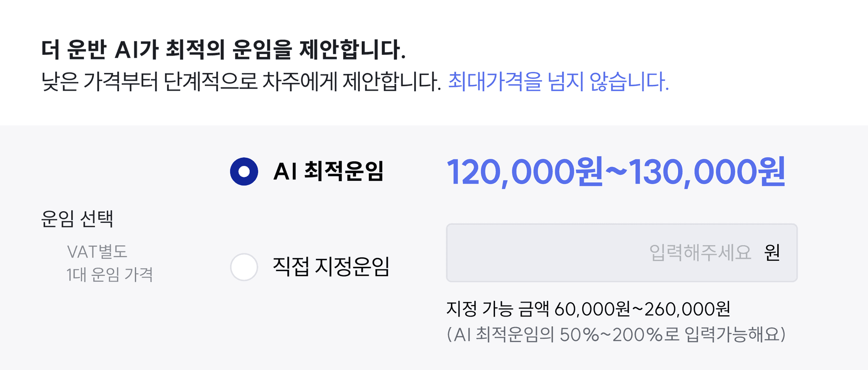Click the 1대 운임 가격 label
868x370 pixels.
(109, 276)
